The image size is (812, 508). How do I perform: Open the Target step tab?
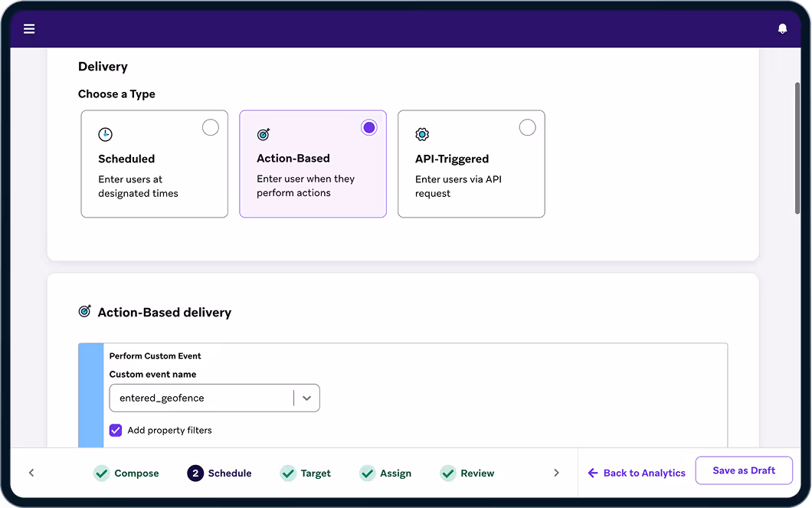(x=306, y=473)
